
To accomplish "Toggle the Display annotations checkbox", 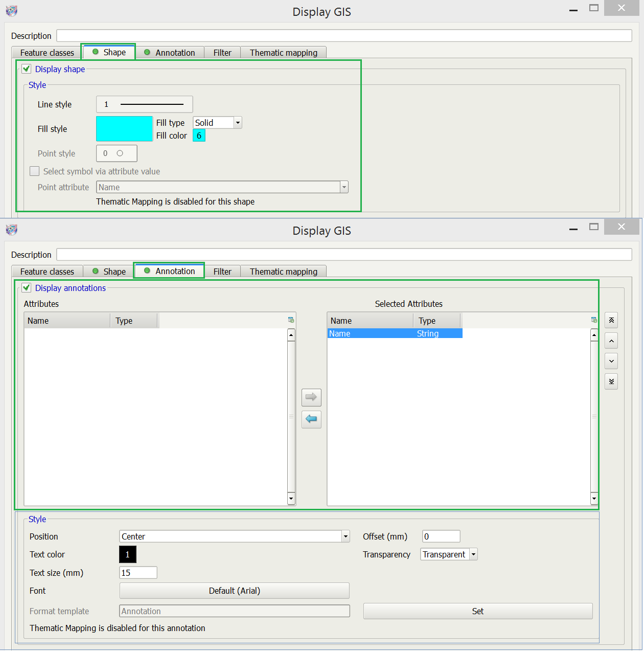I will click(27, 288).
